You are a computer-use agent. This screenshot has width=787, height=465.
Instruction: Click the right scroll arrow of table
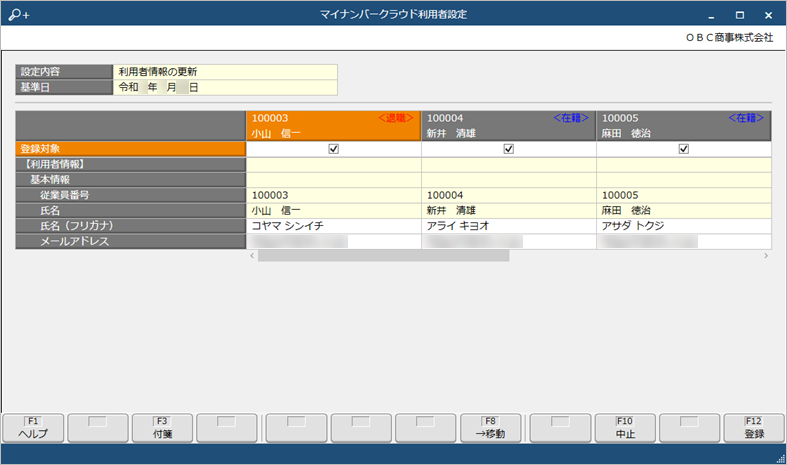(766, 256)
